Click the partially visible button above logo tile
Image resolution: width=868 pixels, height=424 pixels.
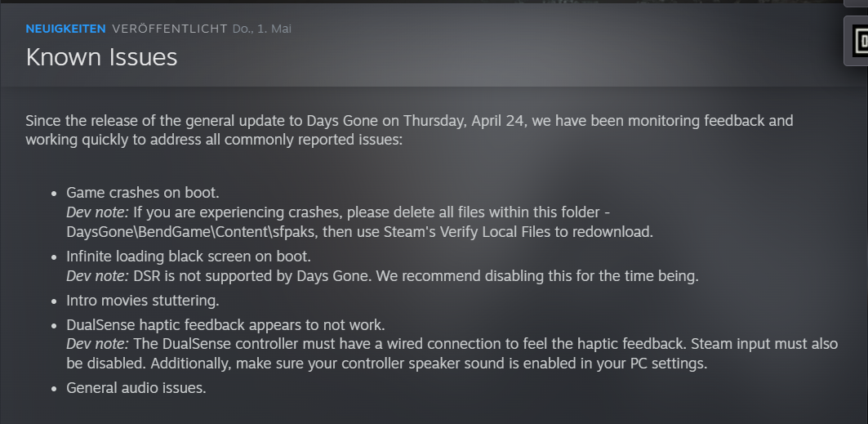point(857,3)
